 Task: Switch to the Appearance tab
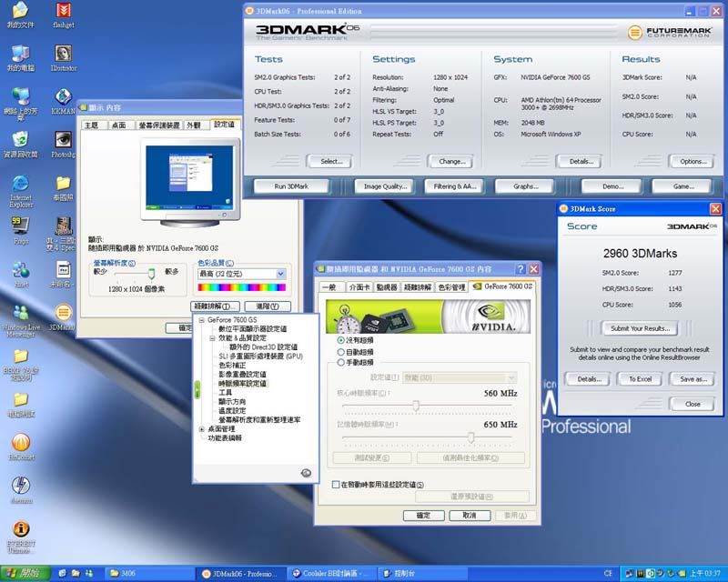pyautogui.click(x=194, y=125)
